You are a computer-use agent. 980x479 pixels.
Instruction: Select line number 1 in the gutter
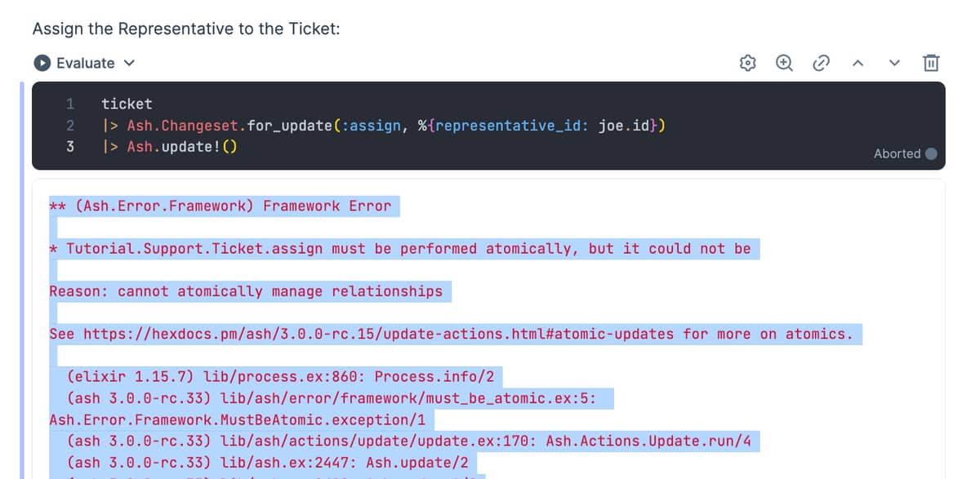coord(70,104)
